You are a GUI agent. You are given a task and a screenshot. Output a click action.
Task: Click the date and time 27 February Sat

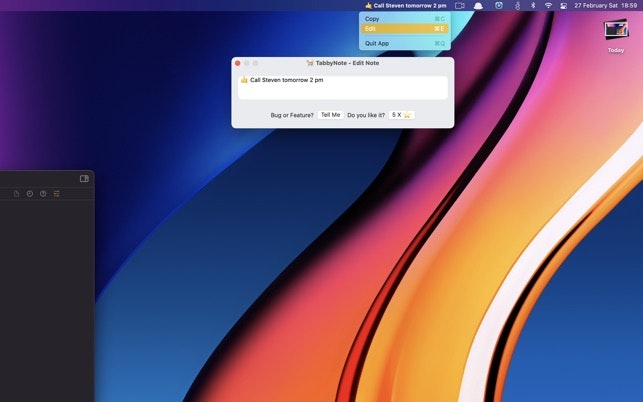coord(605,6)
